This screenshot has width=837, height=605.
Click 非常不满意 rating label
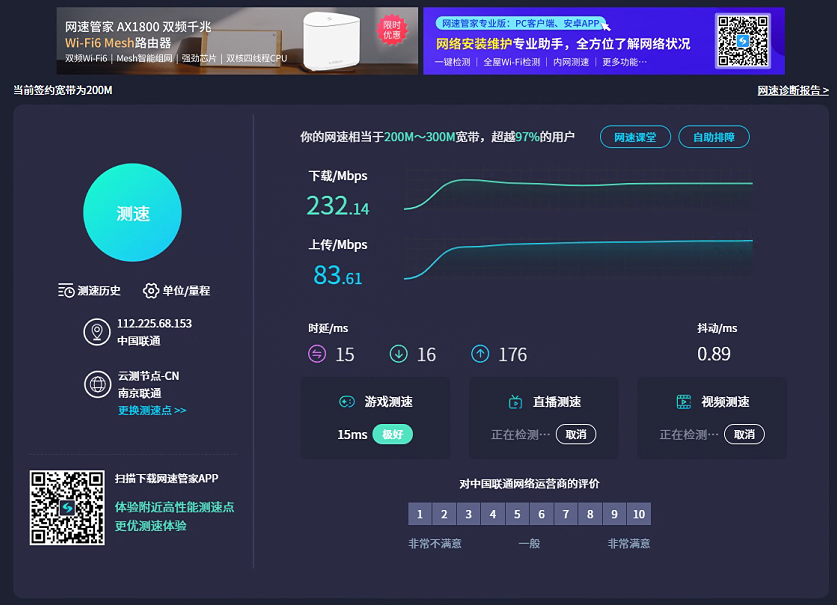coord(435,544)
